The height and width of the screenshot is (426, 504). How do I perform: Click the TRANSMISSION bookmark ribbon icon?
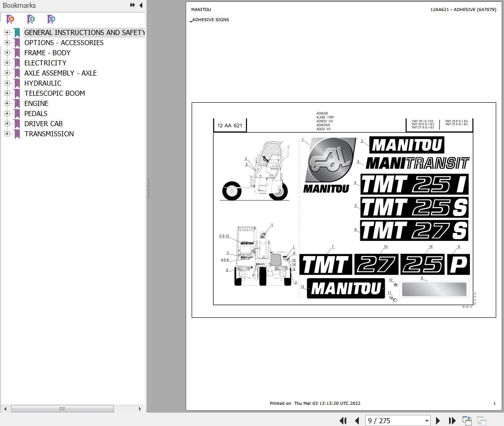coord(17,134)
